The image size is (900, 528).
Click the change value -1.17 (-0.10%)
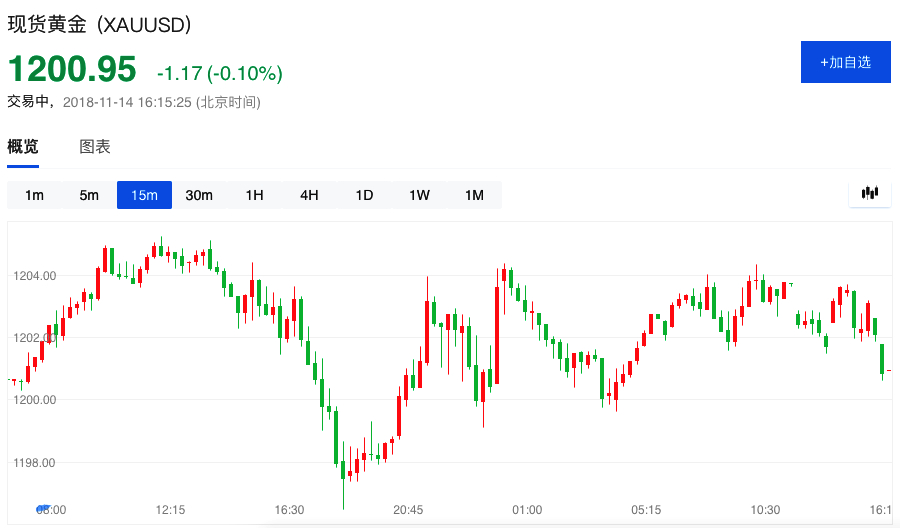(x=220, y=73)
